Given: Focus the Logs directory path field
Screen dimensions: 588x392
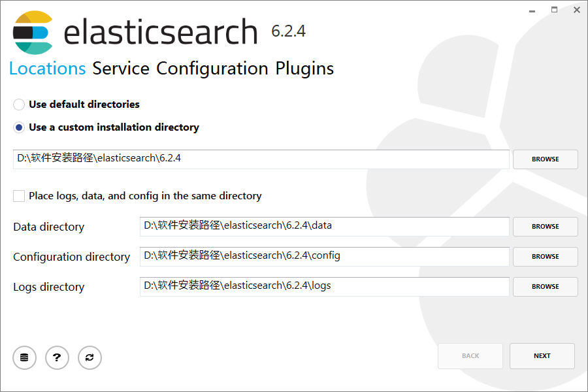Looking at the screenshot, I should [324, 287].
